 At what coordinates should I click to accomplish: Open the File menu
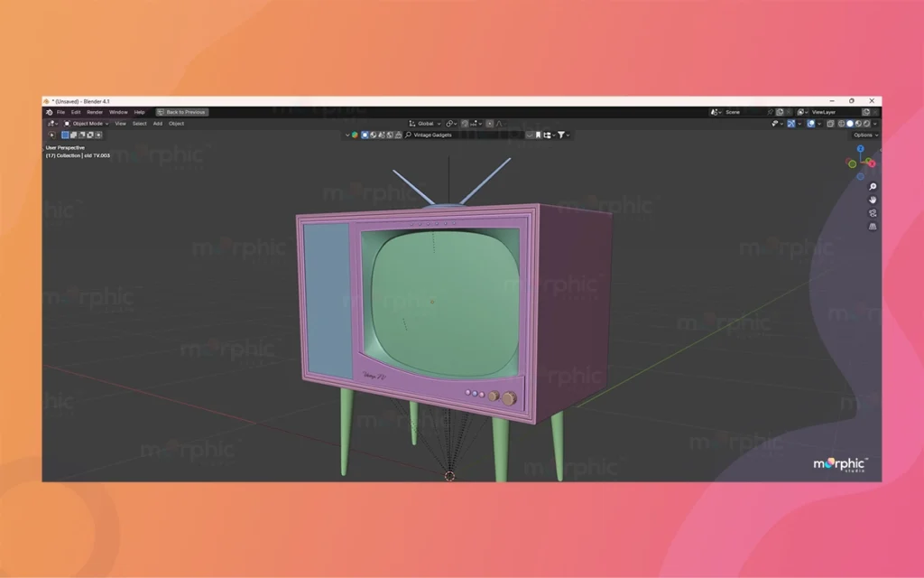(x=60, y=112)
